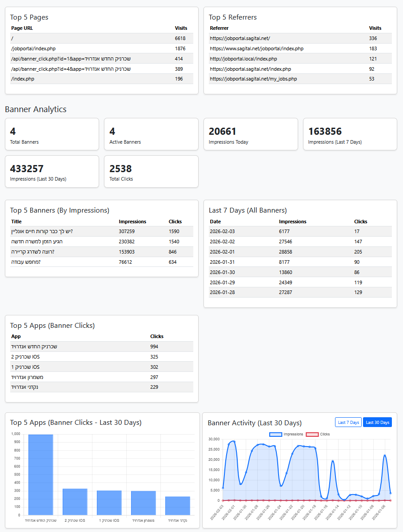This screenshot has height=532, width=403.
Task: Toggle Impressions legend swatch in chart
Action: [275, 434]
